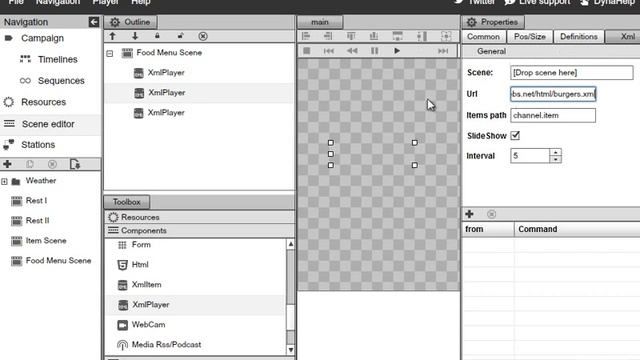This screenshot has width=640, height=360.
Task: Expand the Weather folder
Action: (x=4, y=181)
